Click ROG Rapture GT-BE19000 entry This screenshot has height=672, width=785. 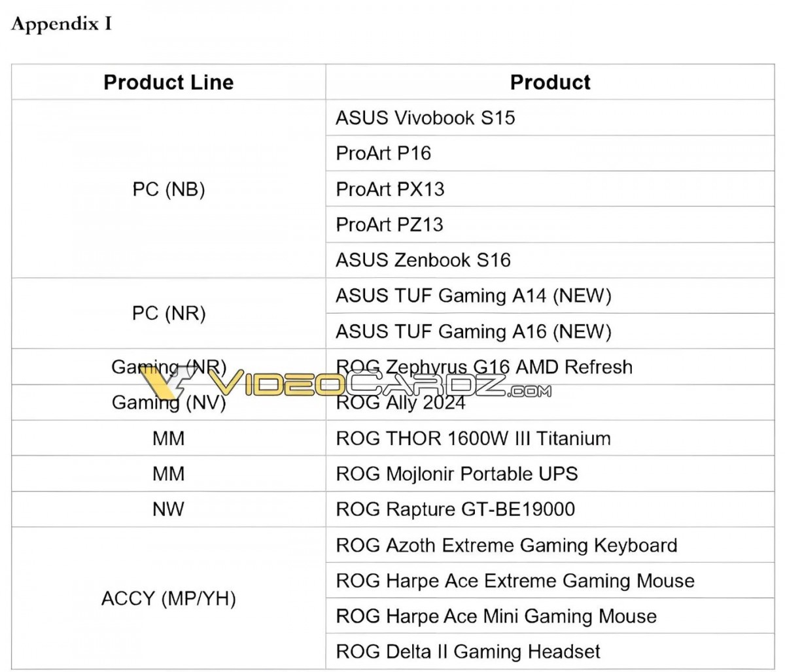click(455, 509)
